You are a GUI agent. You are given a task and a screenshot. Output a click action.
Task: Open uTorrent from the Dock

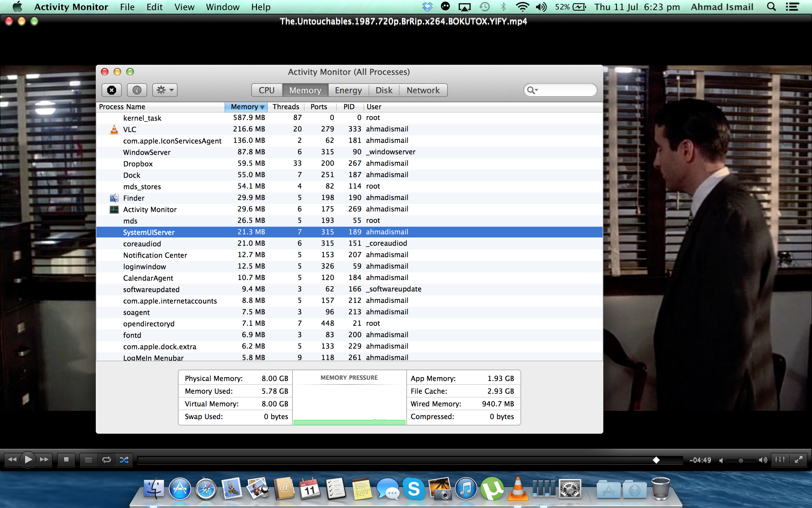point(492,489)
